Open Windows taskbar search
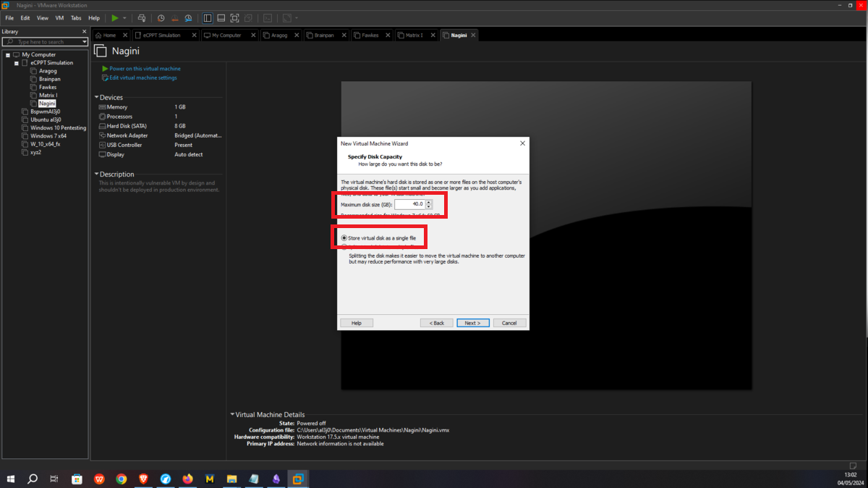Viewport: 868px width, 488px height. pyautogui.click(x=33, y=479)
